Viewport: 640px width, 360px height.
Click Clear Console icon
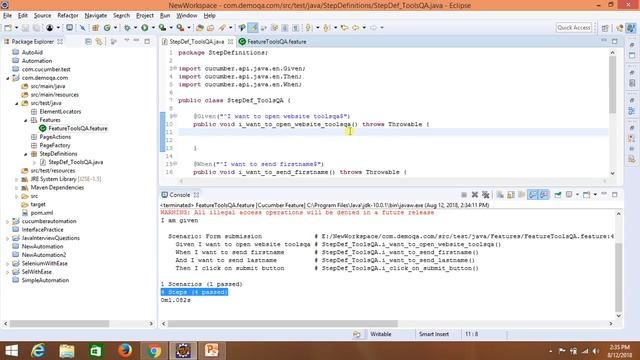[500, 195]
